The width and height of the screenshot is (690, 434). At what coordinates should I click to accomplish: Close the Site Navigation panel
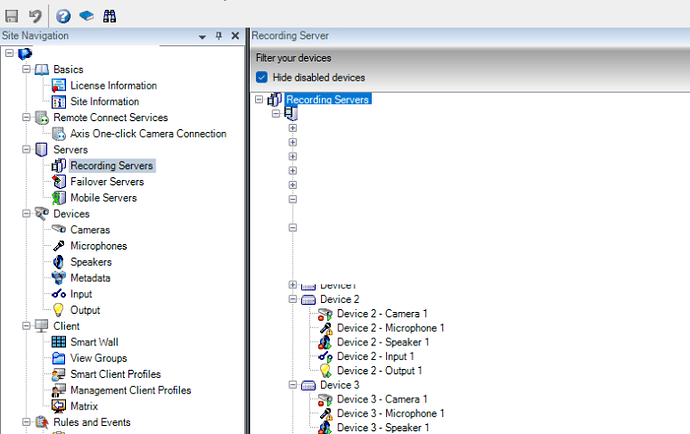[x=235, y=35]
